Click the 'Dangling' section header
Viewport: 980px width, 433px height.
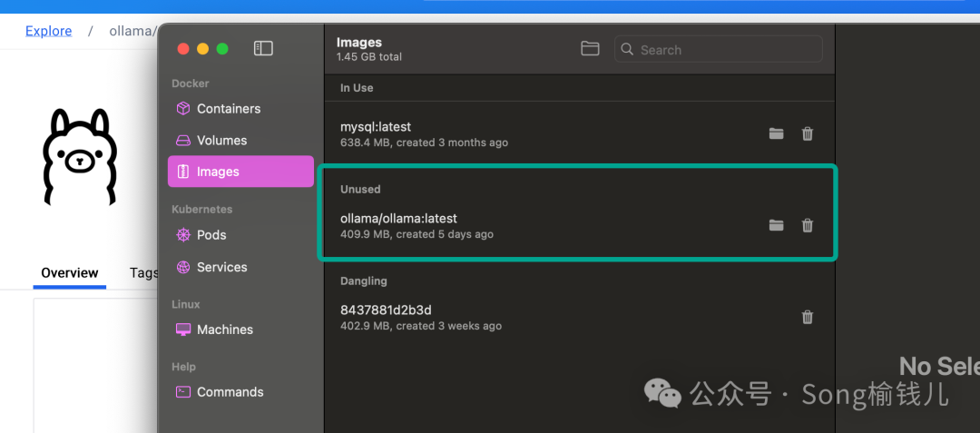[364, 281]
